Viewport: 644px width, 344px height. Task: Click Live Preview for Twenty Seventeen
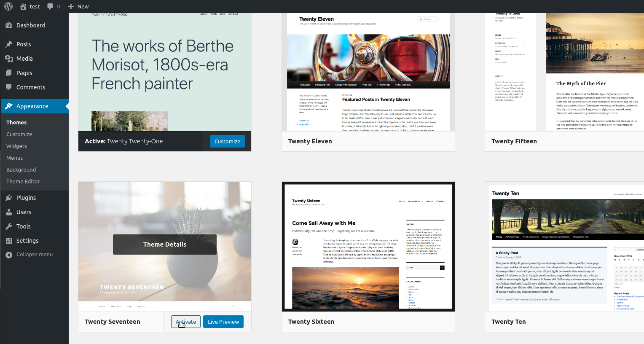click(x=223, y=322)
